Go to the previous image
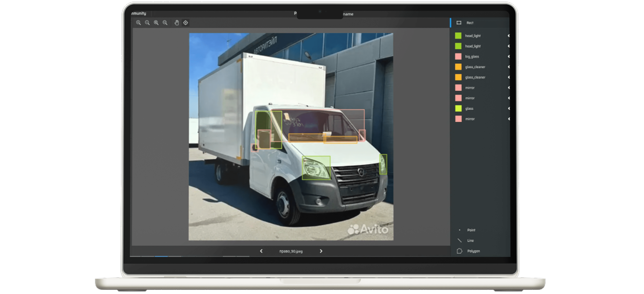644x294 pixels. coord(261,251)
